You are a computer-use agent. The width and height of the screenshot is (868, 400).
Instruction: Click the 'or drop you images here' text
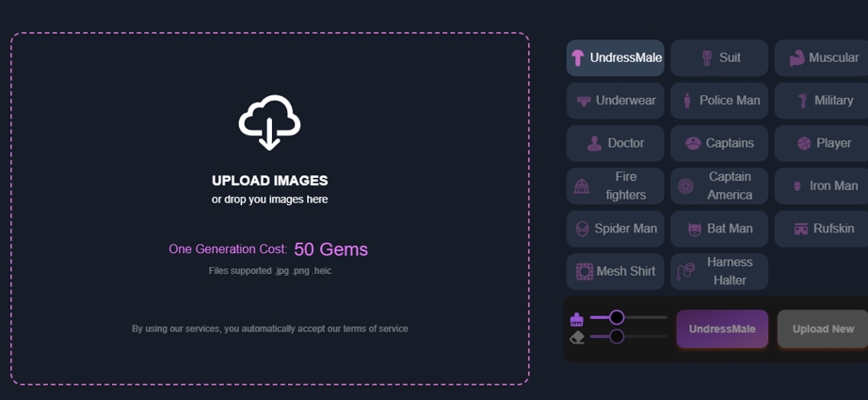[x=269, y=200]
